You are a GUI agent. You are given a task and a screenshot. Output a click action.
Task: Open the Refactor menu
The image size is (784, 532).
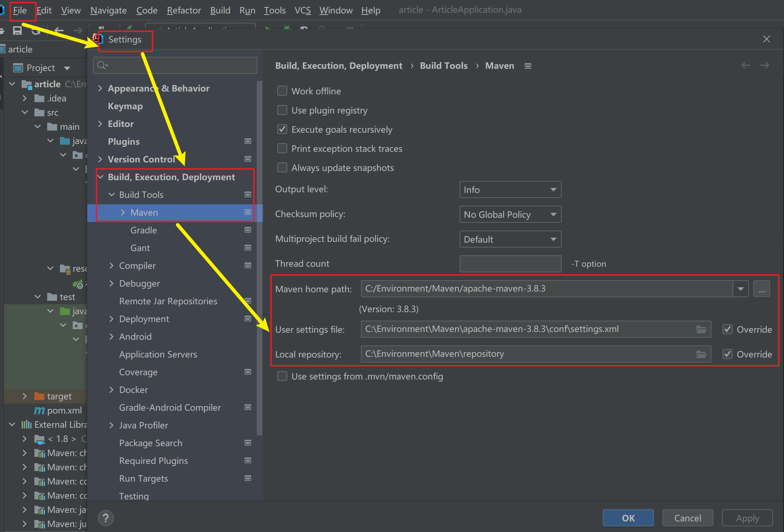pos(184,10)
